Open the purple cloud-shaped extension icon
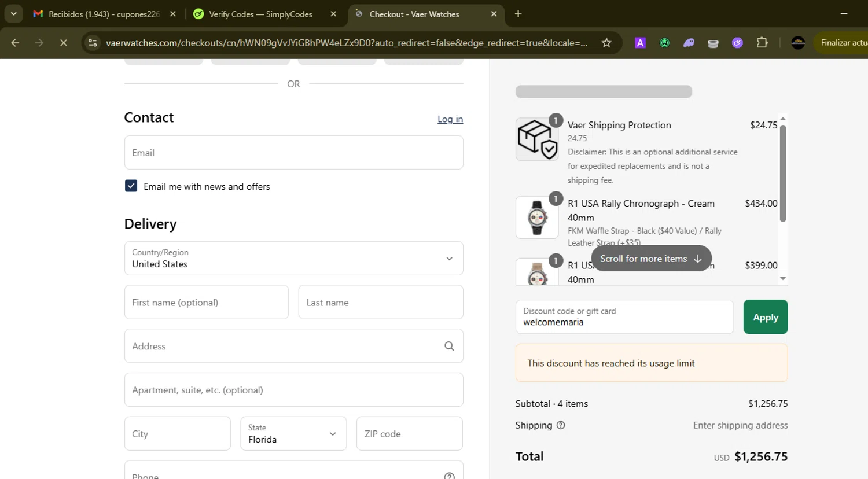Viewport: 868px width, 479px height. click(x=689, y=43)
